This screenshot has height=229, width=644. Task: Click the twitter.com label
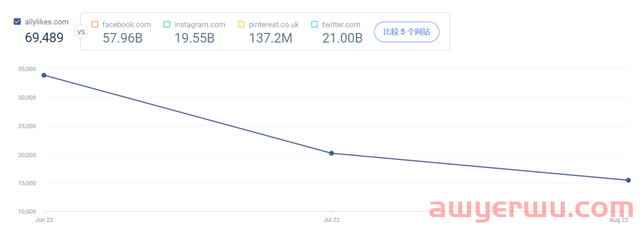pyautogui.click(x=341, y=24)
